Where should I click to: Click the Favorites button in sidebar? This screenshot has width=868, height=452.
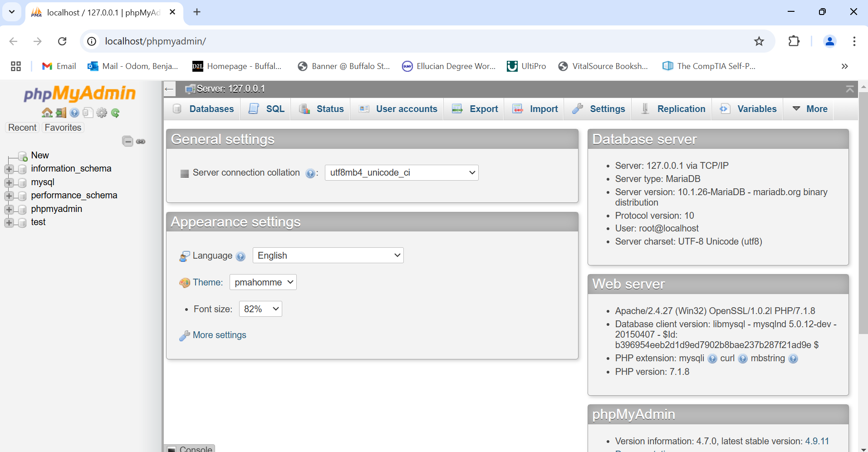[x=63, y=128]
